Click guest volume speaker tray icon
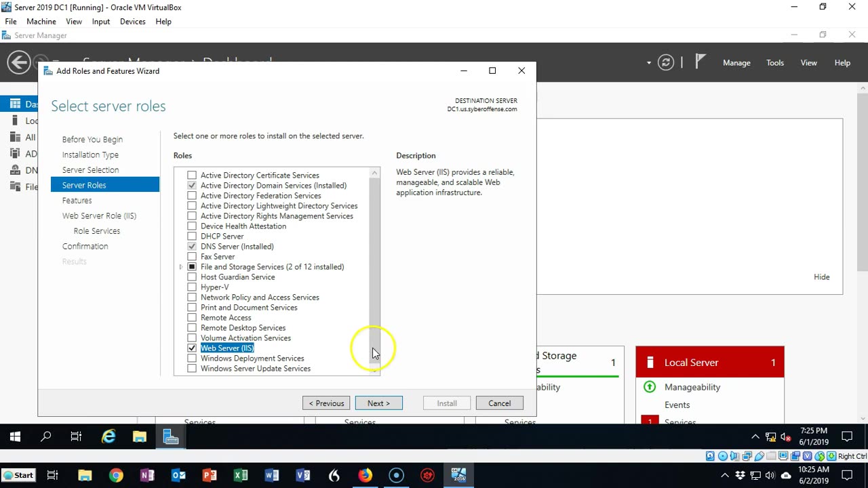This screenshot has width=868, height=488. click(786, 437)
